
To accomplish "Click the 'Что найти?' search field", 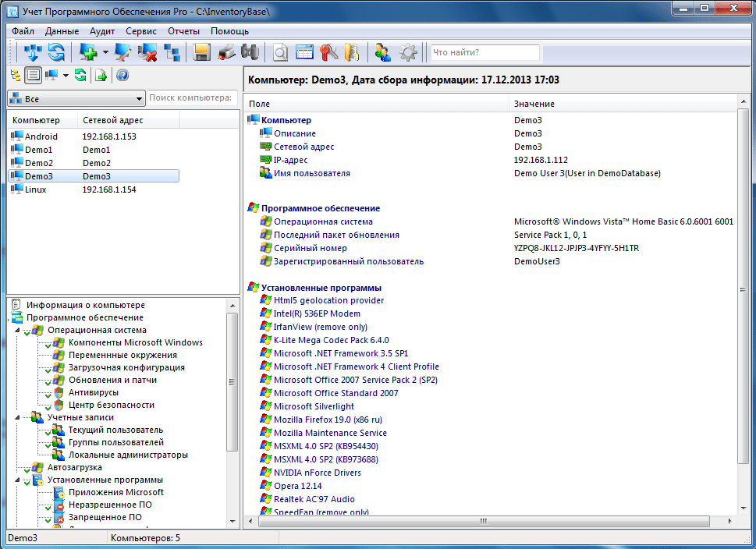I will tap(484, 52).
